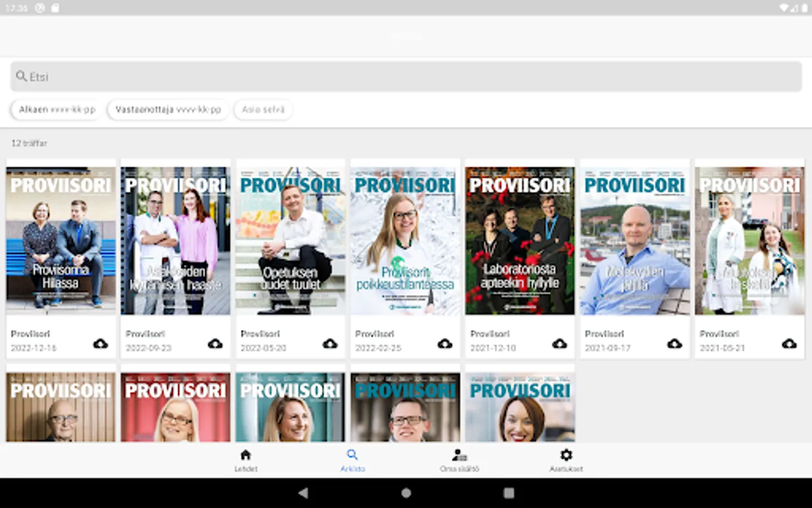Download the Proviisori issue dated 2022-09-23
Screen dimensions: 812x508
(x=215, y=344)
